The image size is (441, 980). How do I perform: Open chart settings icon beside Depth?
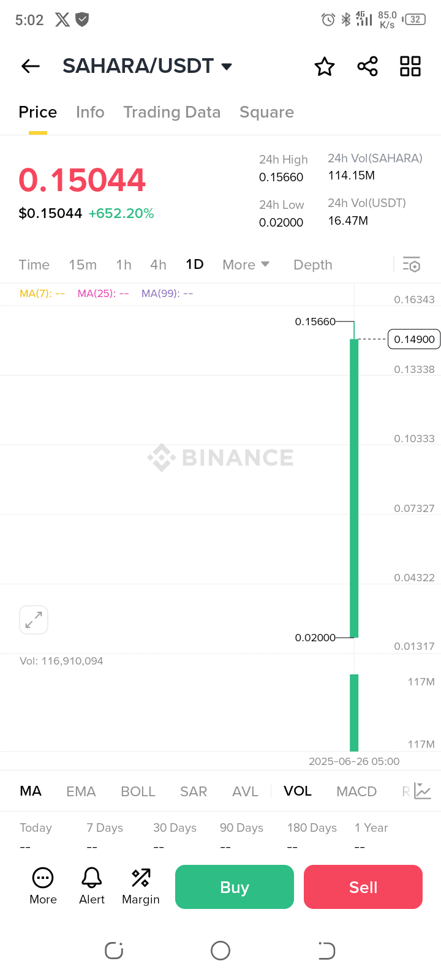(412, 265)
